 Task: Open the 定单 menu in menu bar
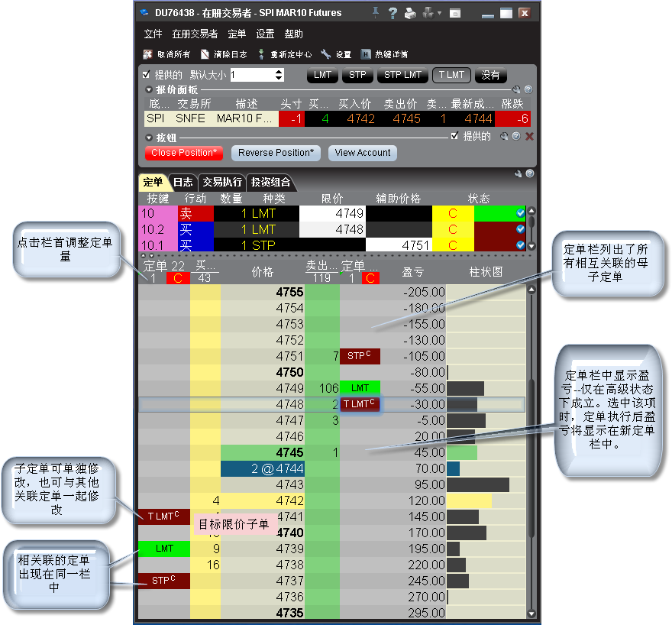[x=237, y=34]
